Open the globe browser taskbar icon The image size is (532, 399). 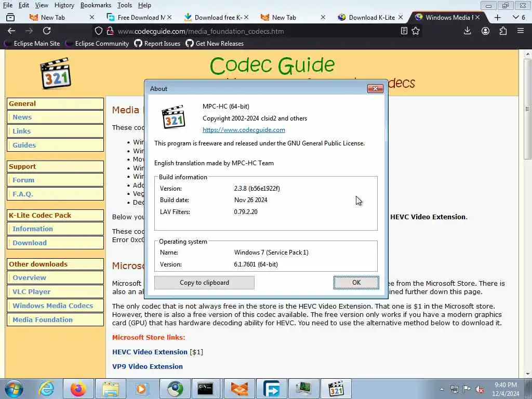click(x=175, y=389)
